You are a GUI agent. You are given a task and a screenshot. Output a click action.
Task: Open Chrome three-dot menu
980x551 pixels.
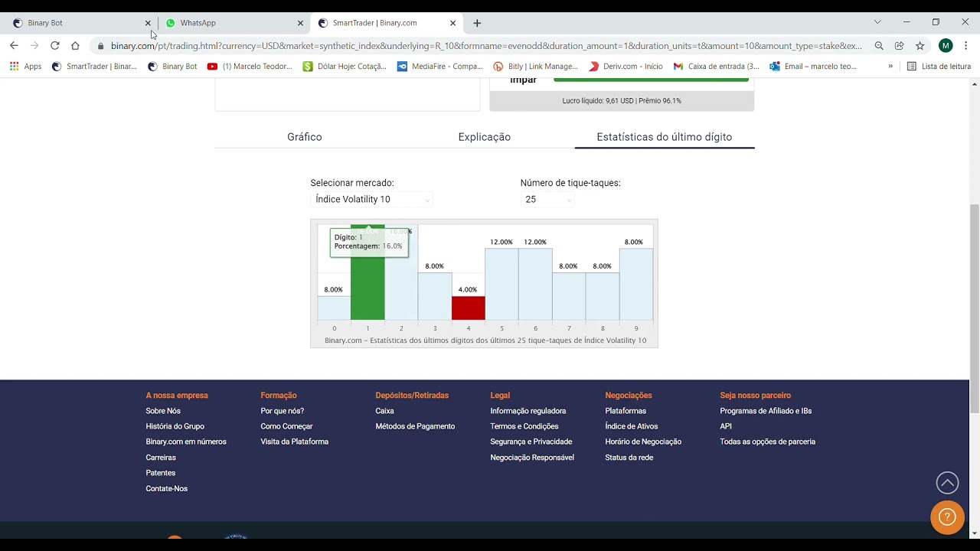966,46
